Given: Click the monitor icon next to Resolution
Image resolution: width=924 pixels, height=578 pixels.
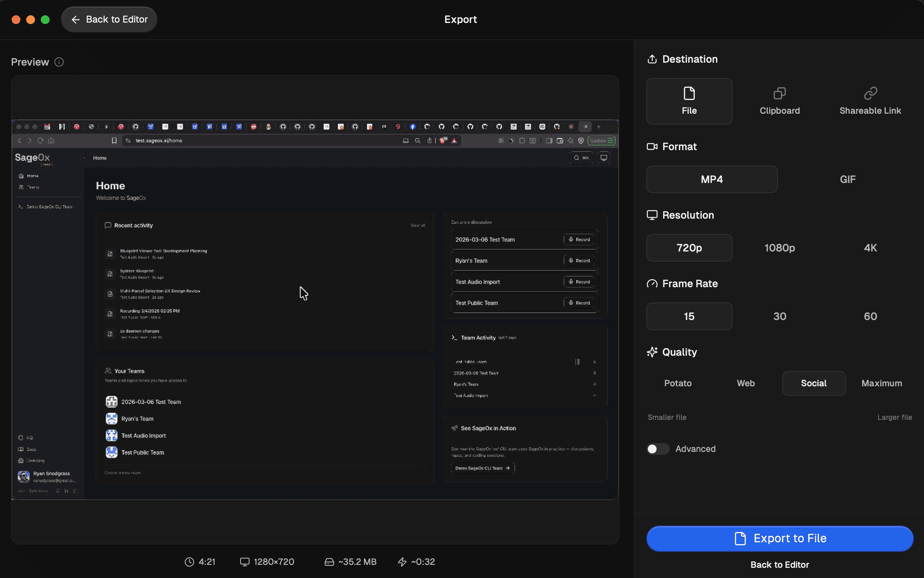Looking at the screenshot, I should tap(652, 215).
